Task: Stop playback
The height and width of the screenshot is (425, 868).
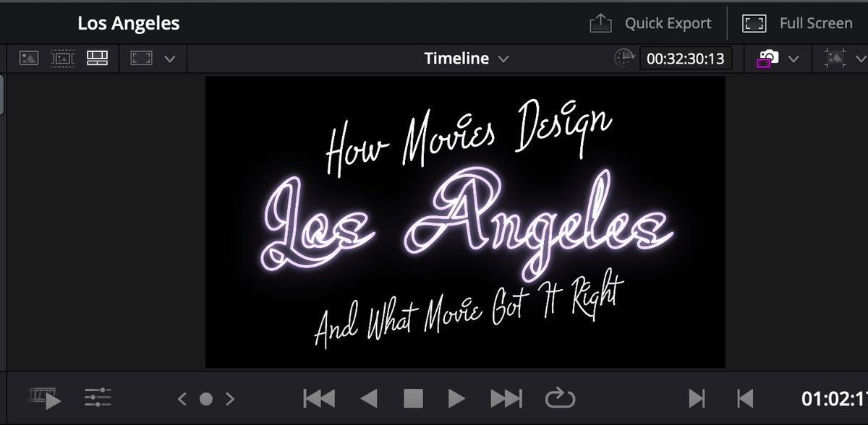Action: pos(413,398)
